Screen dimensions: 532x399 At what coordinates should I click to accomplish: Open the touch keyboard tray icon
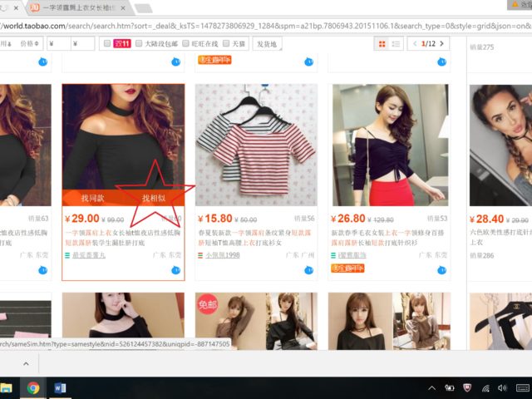coord(523,388)
